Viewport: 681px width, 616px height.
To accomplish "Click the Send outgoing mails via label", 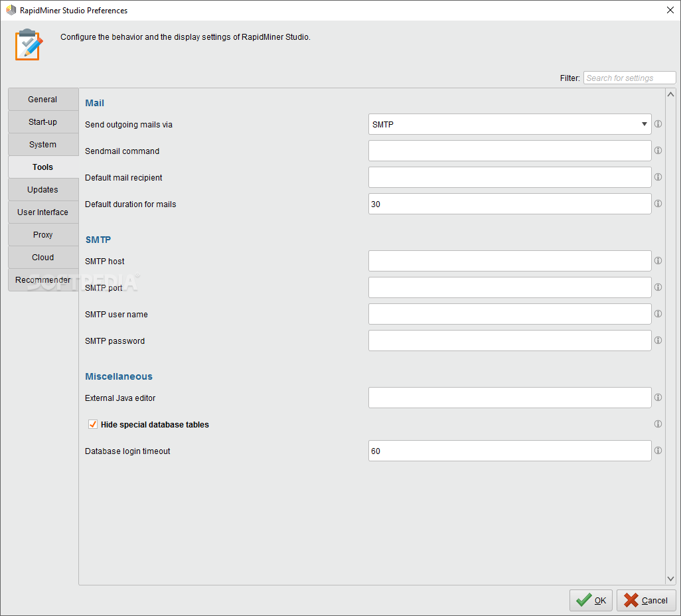I will [129, 125].
